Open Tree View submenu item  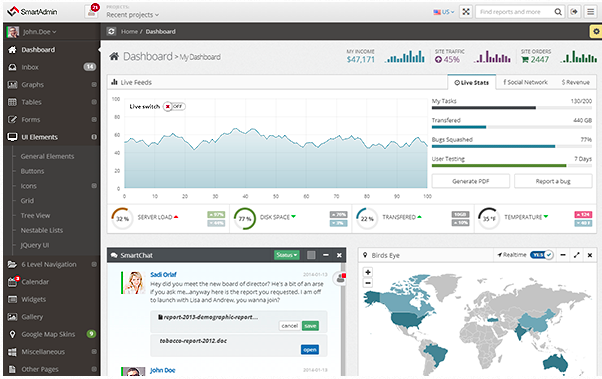[x=35, y=215]
